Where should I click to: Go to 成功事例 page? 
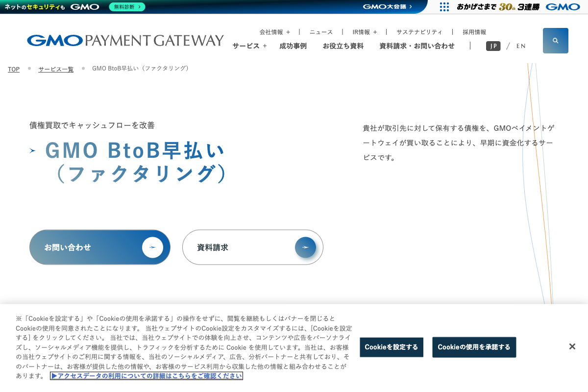coord(293,46)
